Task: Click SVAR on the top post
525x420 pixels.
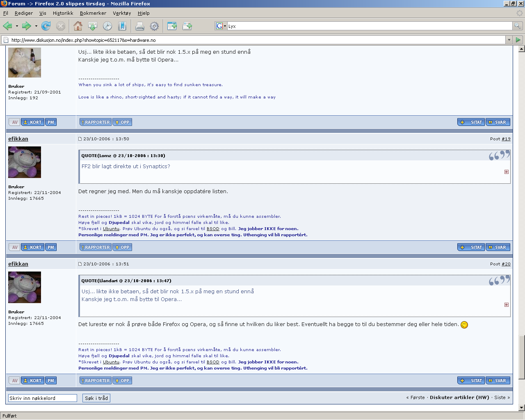Action: 498,122
